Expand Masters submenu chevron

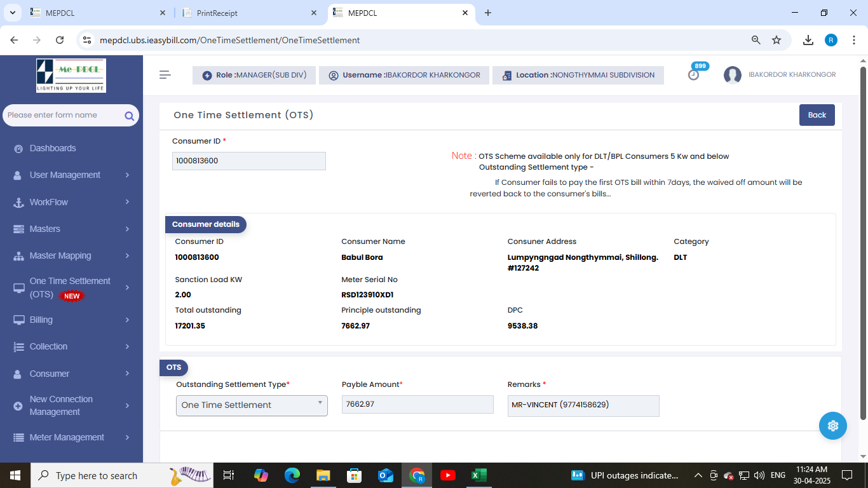pyautogui.click(x=127, y=229)
